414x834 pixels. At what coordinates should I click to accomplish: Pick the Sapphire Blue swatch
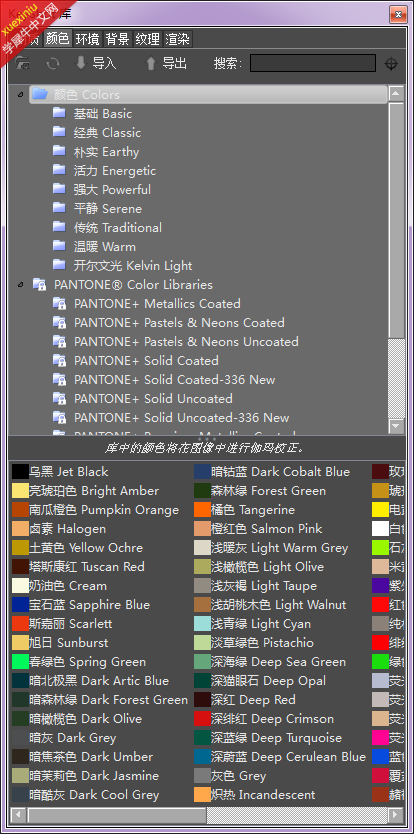coord(20,605)
